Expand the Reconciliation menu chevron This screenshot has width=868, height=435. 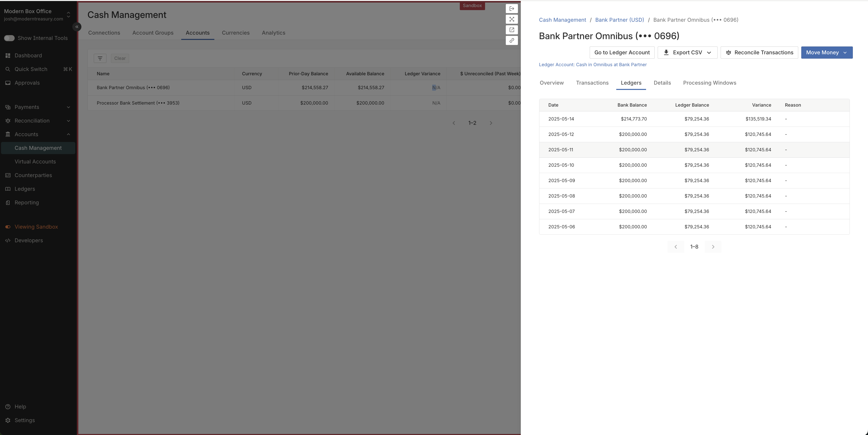click(x=68, y=121)
